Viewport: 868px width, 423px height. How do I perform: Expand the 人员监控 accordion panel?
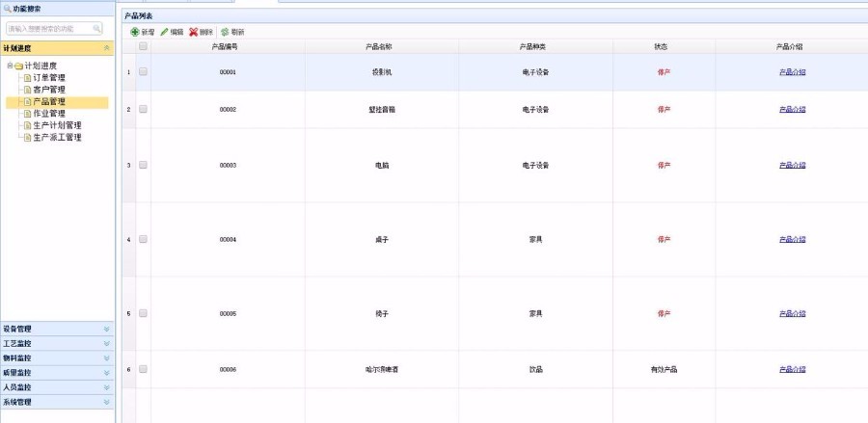[57, 387]
